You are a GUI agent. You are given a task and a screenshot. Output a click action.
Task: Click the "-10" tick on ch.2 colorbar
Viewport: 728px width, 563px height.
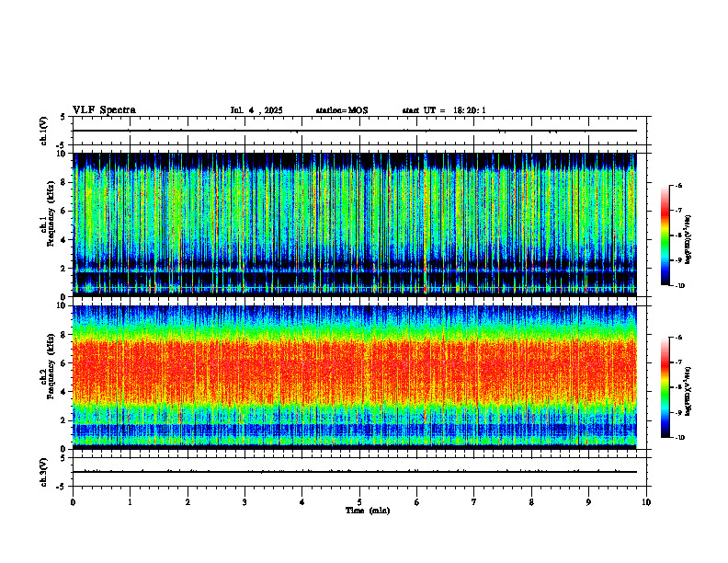(x=680, y=438)
